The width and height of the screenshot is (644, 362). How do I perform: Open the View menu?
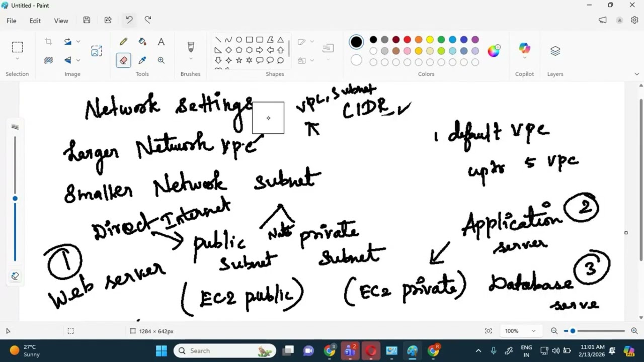pyautogui.click(x=61, y=21)
